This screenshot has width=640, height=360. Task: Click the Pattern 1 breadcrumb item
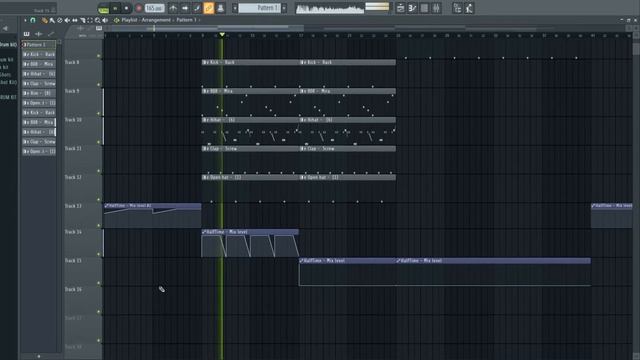coord(187,20)
